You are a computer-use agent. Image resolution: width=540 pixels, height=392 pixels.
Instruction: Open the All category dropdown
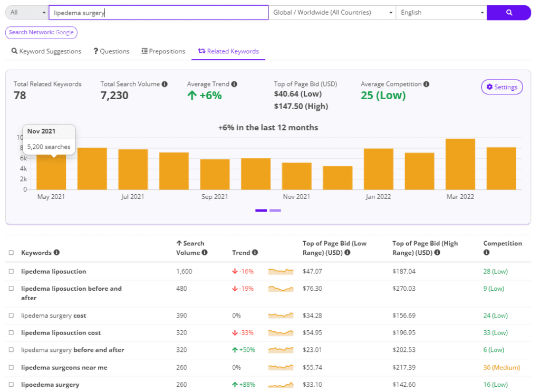(24, 12)
